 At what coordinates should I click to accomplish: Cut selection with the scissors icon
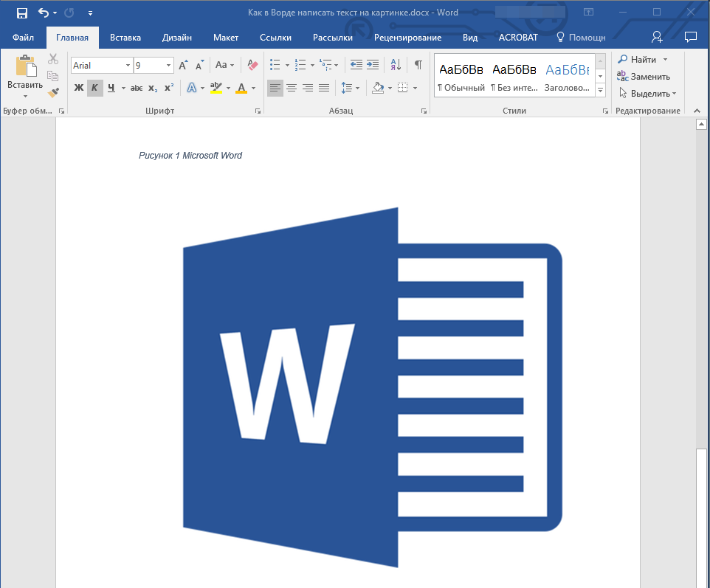tap(52, 60)
